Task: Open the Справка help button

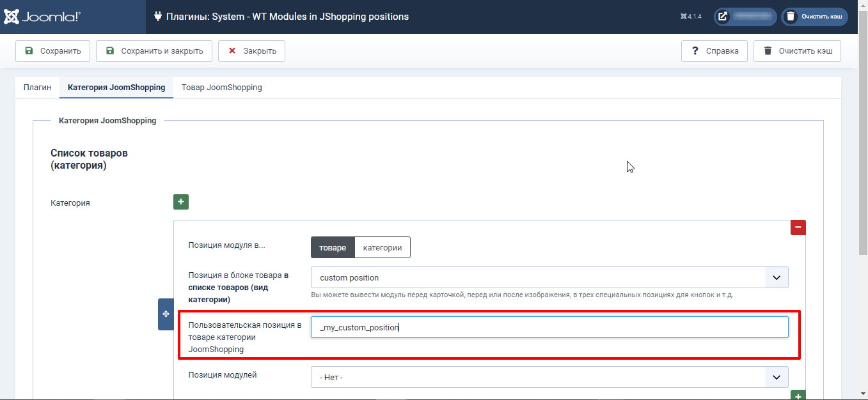Action: 714,51
